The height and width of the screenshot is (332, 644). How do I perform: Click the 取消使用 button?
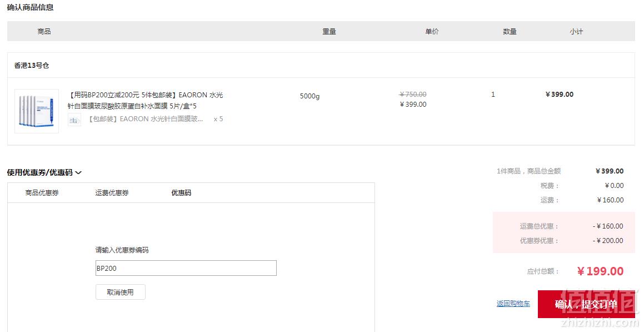[121, 292]
